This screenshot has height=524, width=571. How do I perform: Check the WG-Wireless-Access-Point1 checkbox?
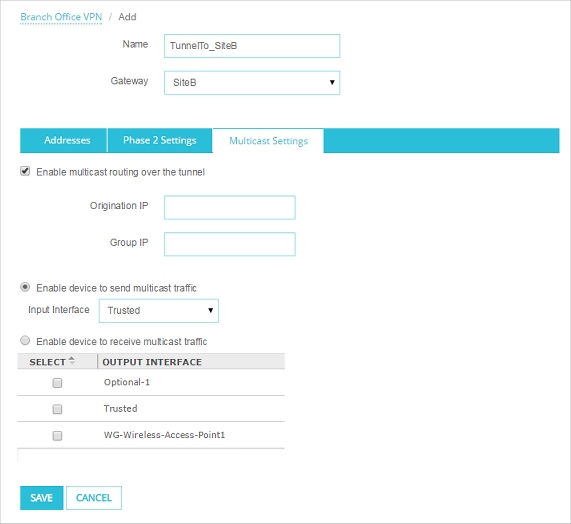(x=57, y=436)
